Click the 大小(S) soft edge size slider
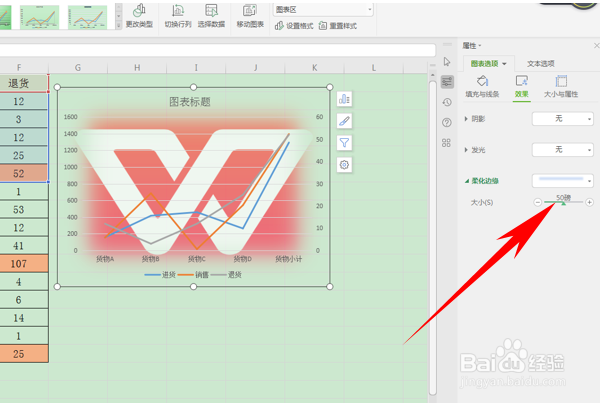This screenshot has height=403, width=600. pos(563,202)
